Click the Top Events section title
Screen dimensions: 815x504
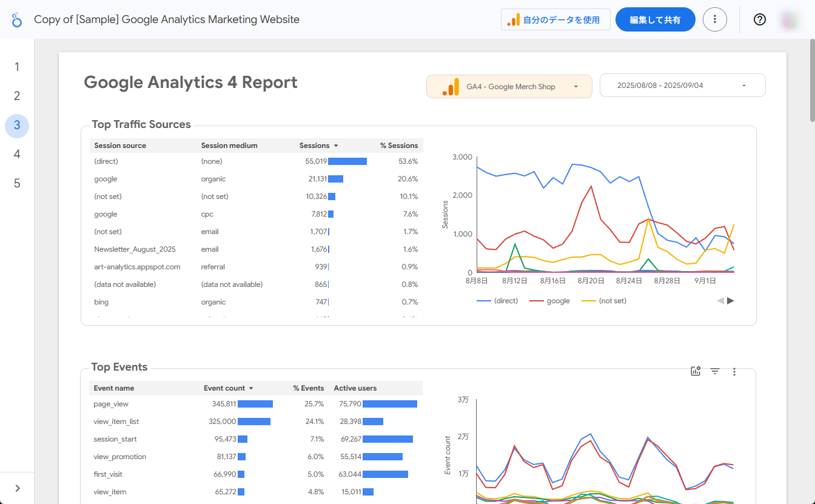(x=119, y=367)
